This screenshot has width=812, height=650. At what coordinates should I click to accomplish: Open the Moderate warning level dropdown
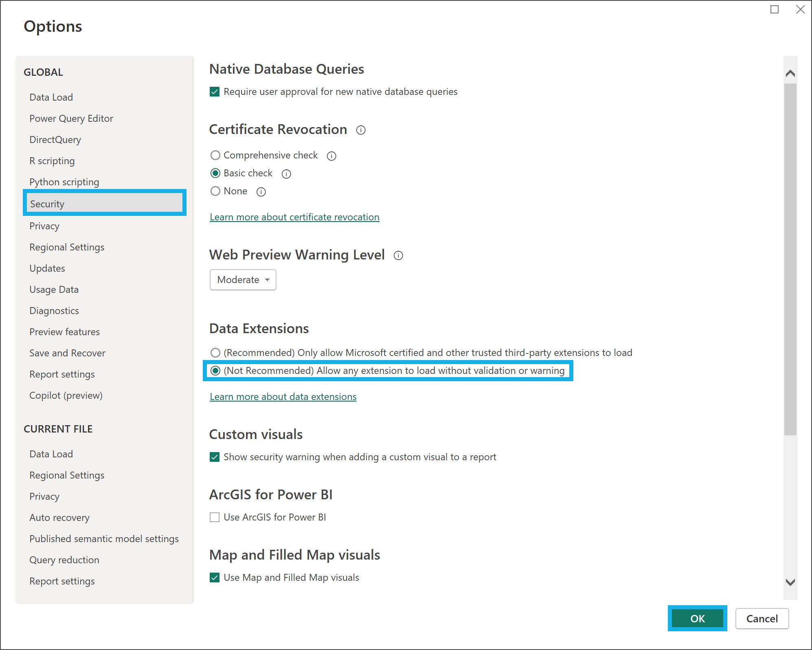[243, 280]
